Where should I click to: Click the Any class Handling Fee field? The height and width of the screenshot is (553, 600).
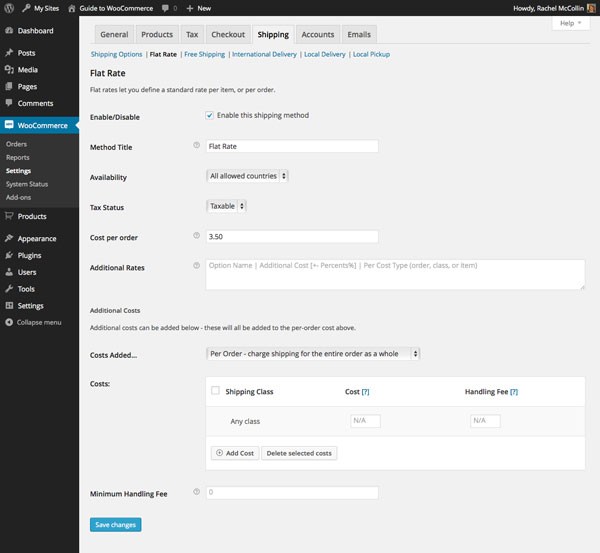pyautogui.click(x=485, y=421)
